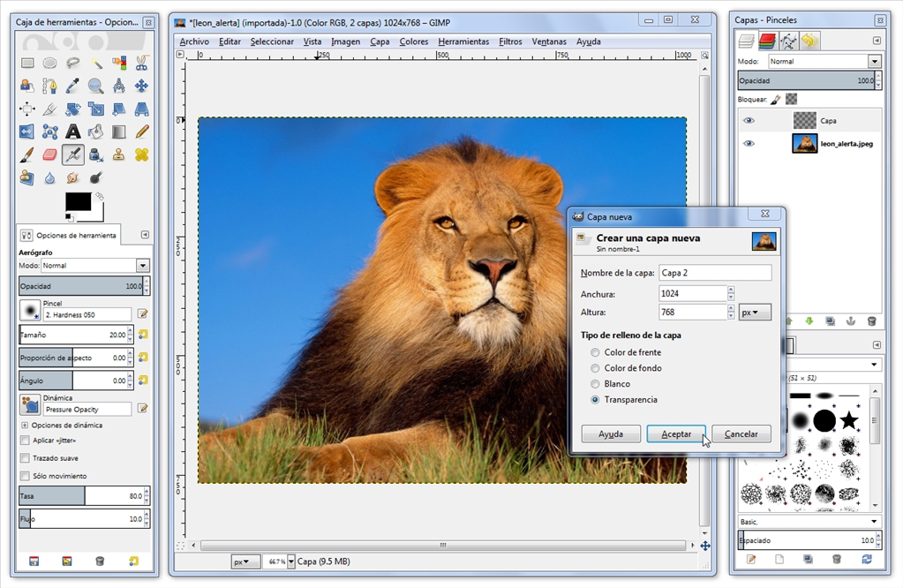Open the Seleccionar menu
Viewport: 903px width, 588px height.
pyautogui.click(x=271, y=41)
